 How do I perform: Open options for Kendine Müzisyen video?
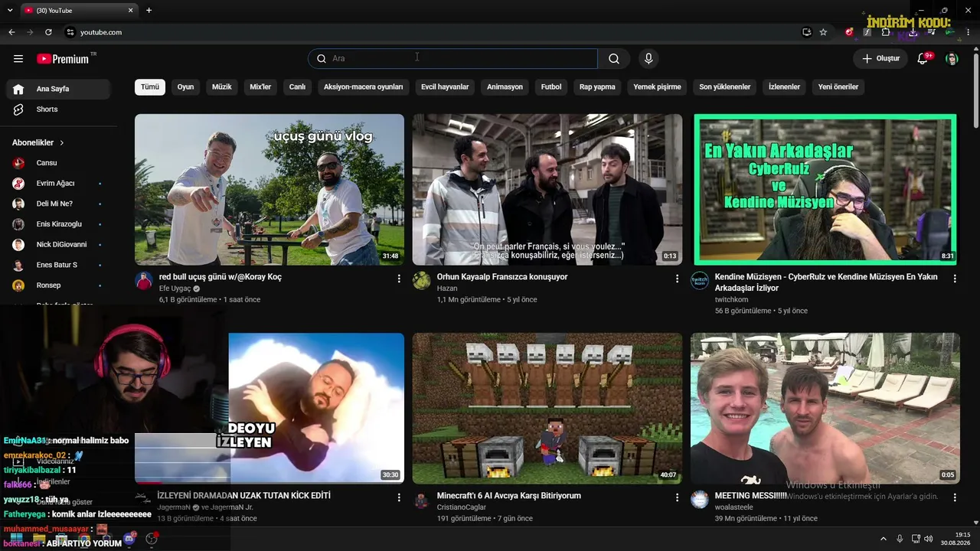point(955,279)
